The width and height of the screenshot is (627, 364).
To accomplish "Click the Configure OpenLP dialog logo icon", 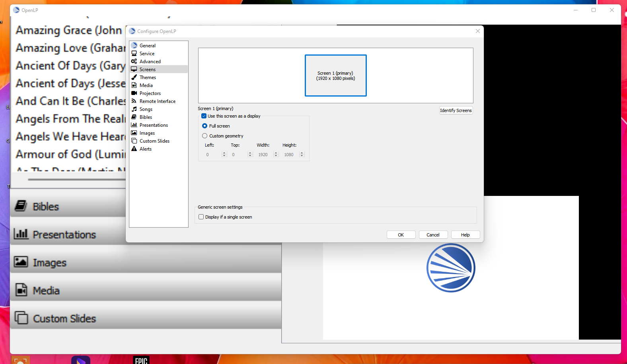I will click(132, 31).
